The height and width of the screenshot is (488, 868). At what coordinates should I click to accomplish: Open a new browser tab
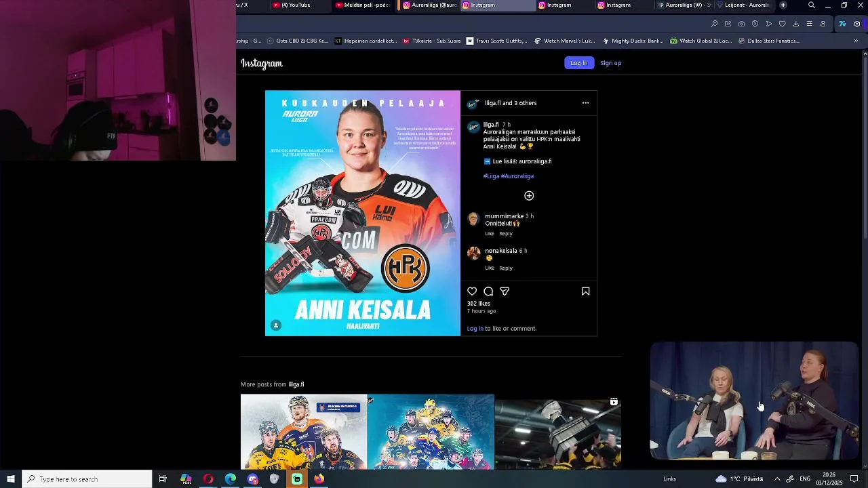(x=783, y=5)
